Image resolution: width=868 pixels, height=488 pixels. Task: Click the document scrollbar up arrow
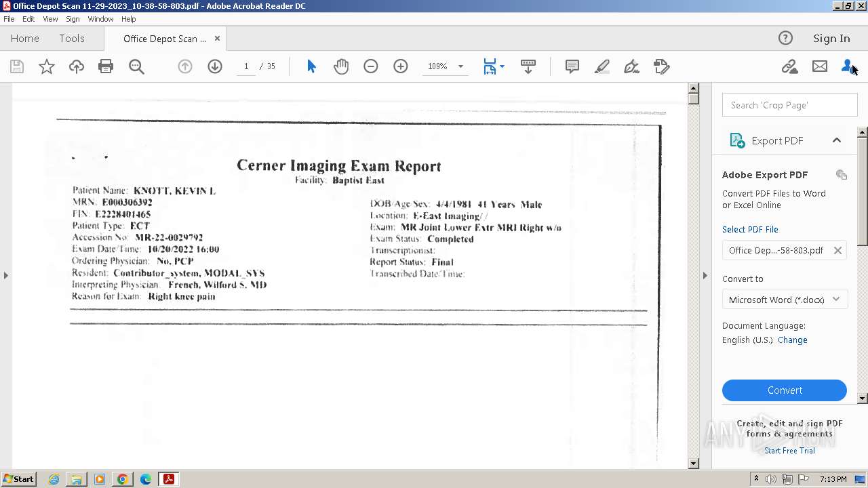point(693,88)
